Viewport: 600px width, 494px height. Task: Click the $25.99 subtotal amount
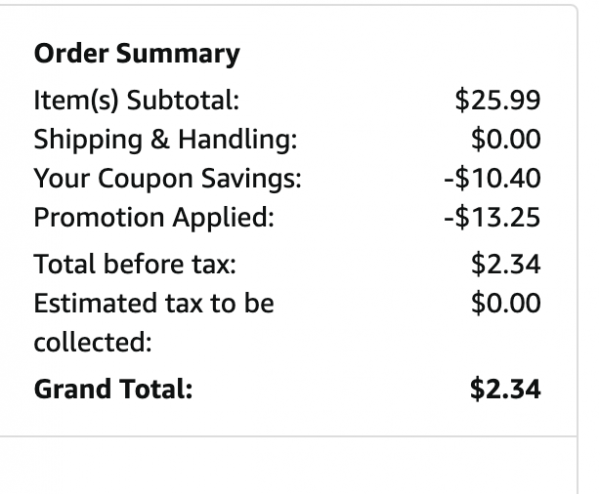(x=498, y=100)
